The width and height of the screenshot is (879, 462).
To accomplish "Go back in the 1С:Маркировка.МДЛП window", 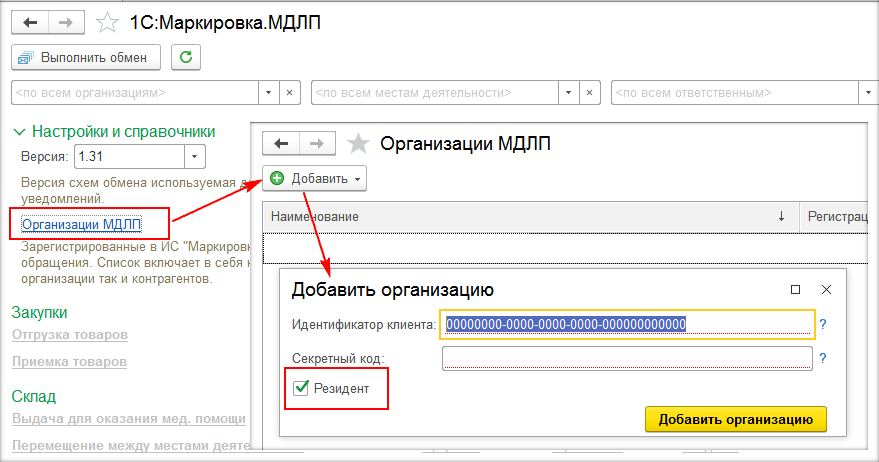I will click(x=30, y=22).
